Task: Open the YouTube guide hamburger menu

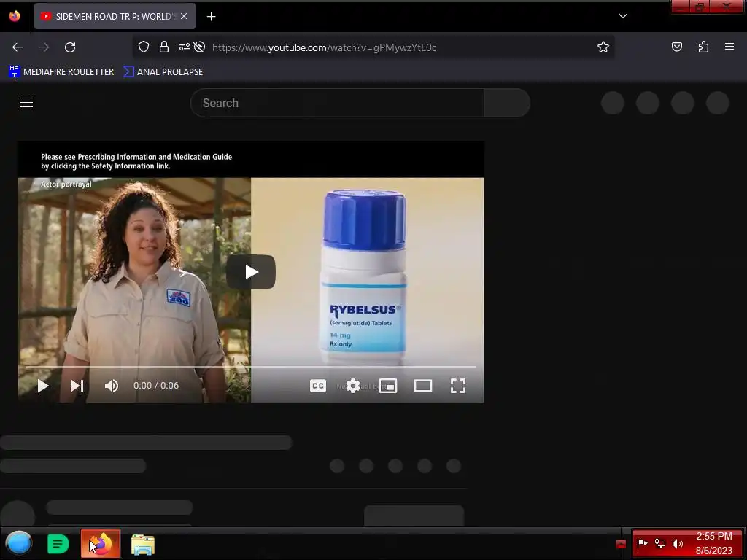Action: click(26, 102)
